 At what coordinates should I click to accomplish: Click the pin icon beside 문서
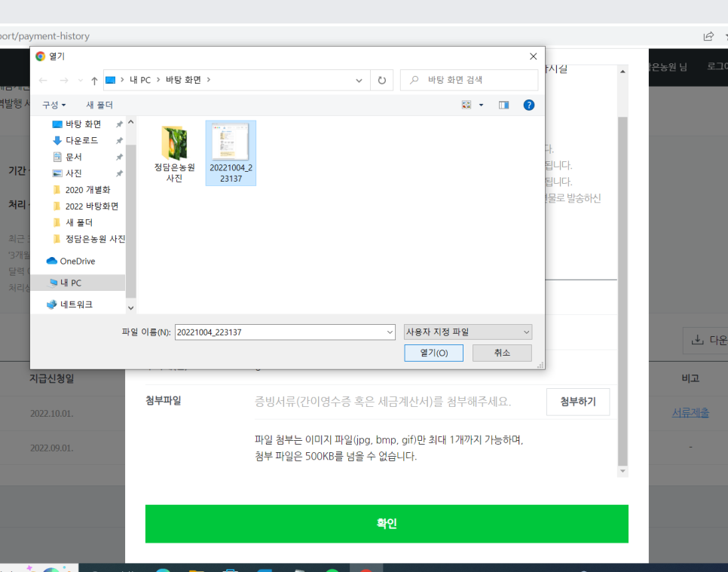(119, 157)
